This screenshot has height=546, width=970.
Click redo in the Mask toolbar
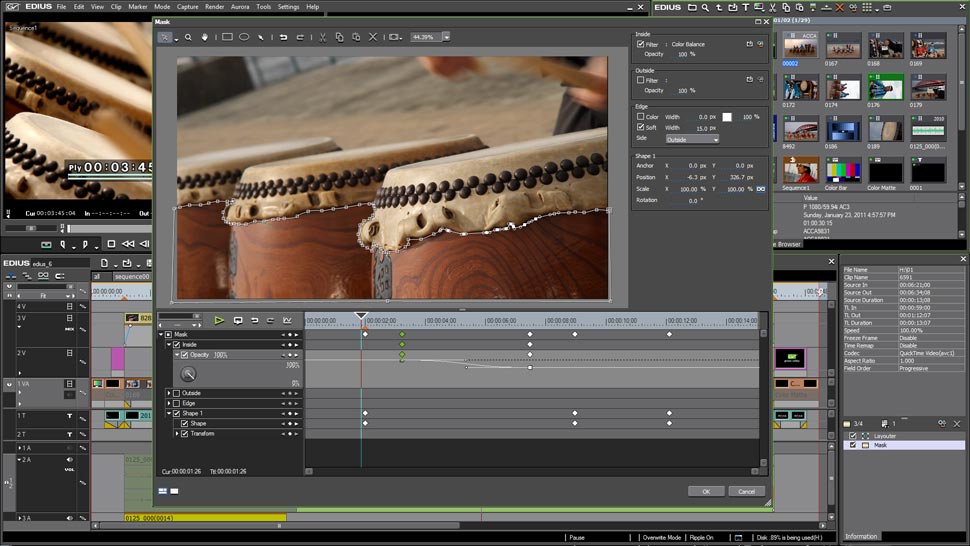[300, 37]
